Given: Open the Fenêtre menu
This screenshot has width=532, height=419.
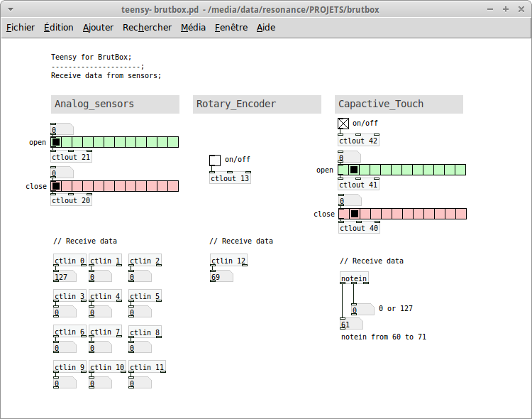Looking at the screenshot, I should 231,28.
